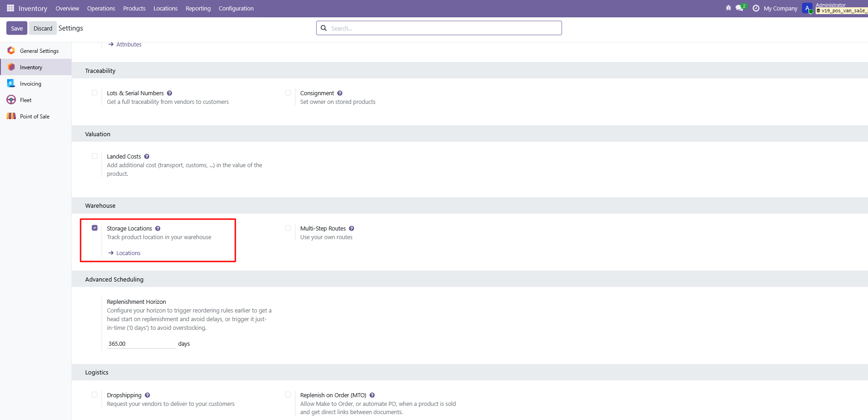Click the settings Search box

click(444, 28)
